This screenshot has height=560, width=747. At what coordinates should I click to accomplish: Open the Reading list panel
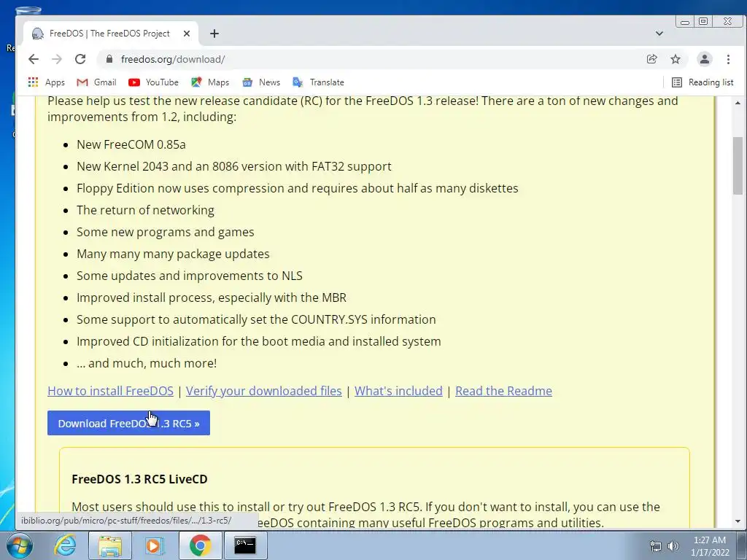(x=703, y=82)
